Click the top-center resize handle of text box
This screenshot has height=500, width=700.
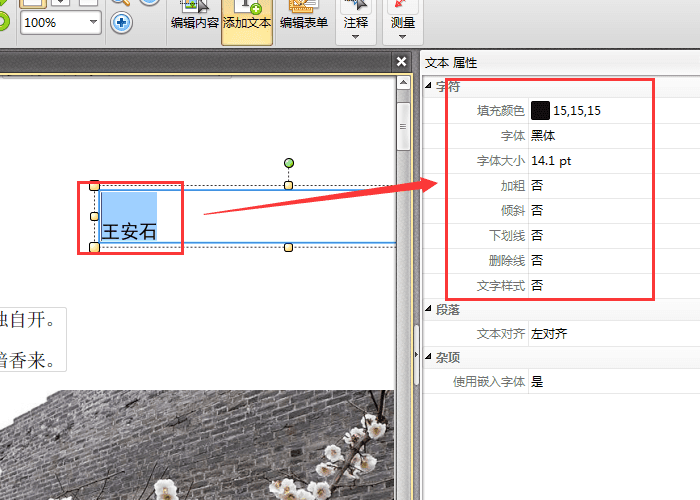[289, 185]
